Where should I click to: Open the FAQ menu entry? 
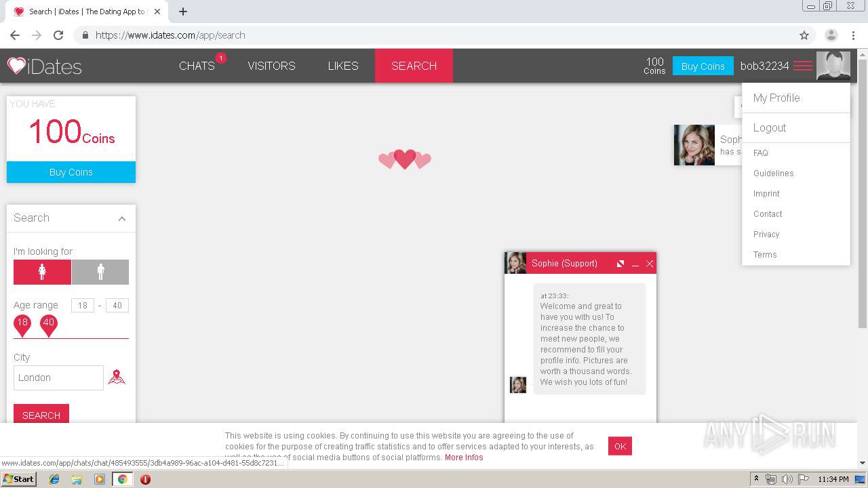pyautogui.click(x=761, y=153)
